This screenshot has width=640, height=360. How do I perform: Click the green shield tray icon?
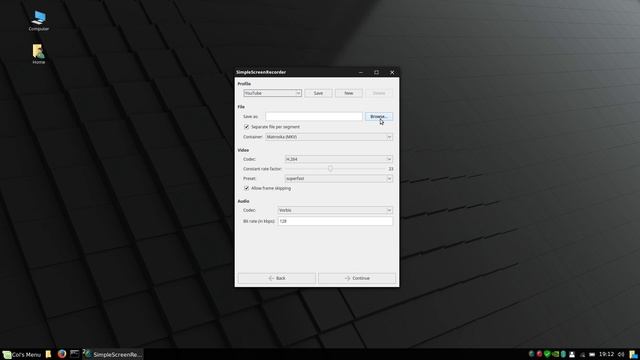(547, 354)
